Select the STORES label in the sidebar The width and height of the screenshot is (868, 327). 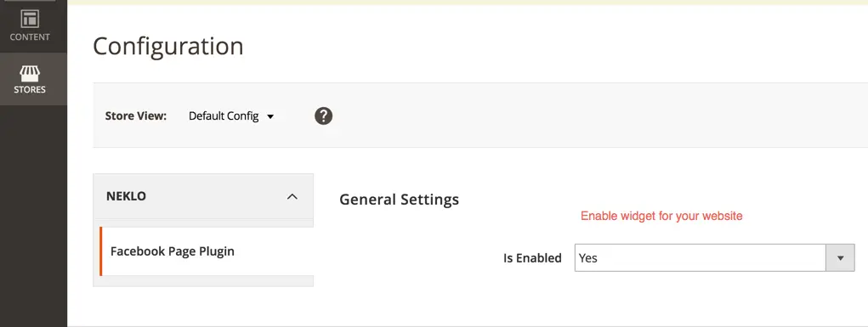[30, 90]
